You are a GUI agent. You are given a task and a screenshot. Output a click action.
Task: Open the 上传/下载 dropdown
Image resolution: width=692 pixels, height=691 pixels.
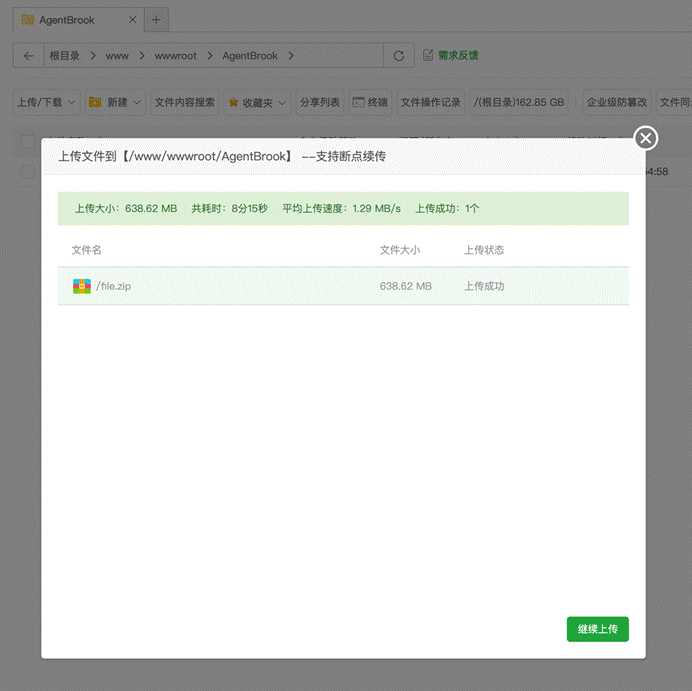pyautogui.click(x=46, y=102)
